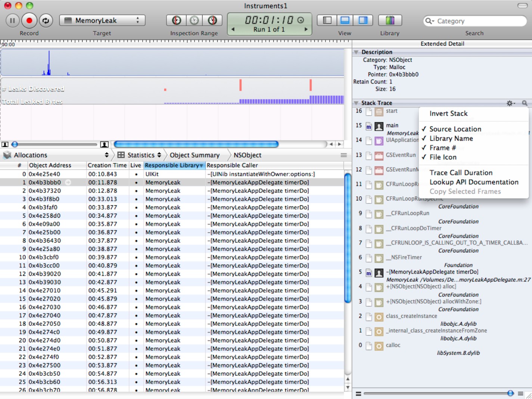This screenshot has width=532, height=399.
Task: Click the large person icon right of the zoom slider
Action: [105, 144]
